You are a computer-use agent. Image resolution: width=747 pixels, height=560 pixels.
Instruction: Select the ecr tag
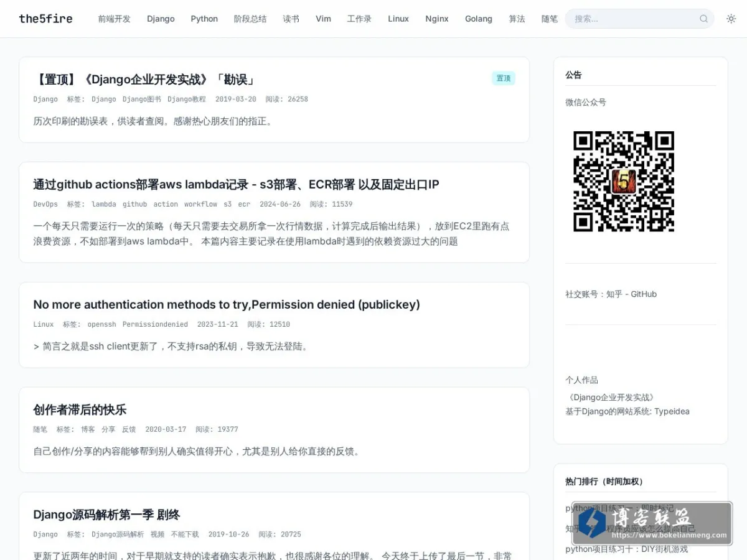244,204
